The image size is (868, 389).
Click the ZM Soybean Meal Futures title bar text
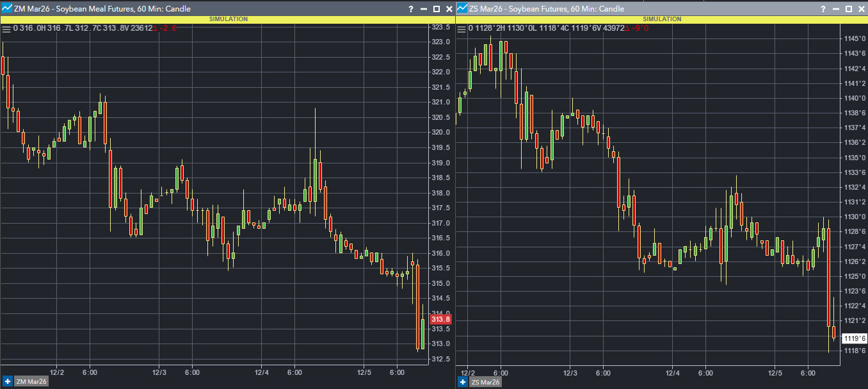click(102, 9)
